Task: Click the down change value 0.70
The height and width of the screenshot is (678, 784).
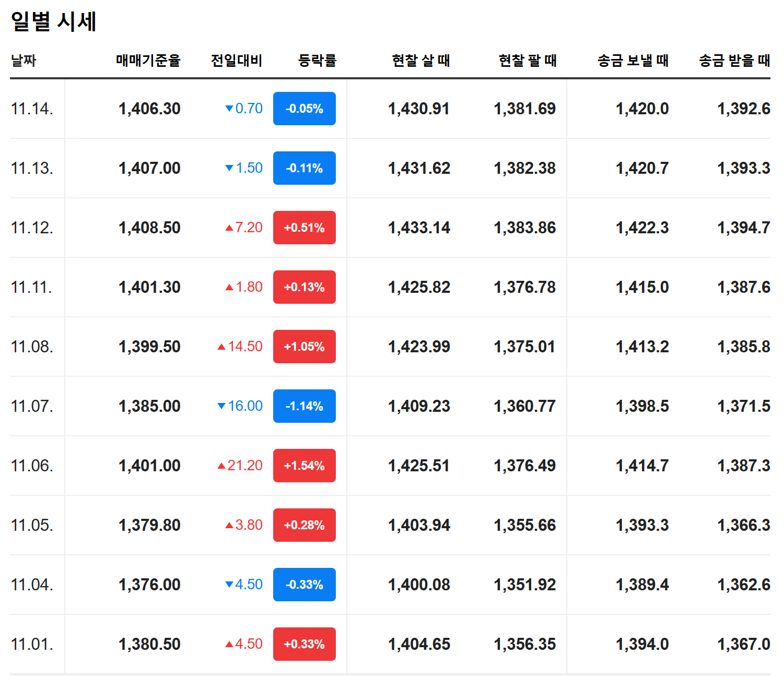Action: coord(244,109)
